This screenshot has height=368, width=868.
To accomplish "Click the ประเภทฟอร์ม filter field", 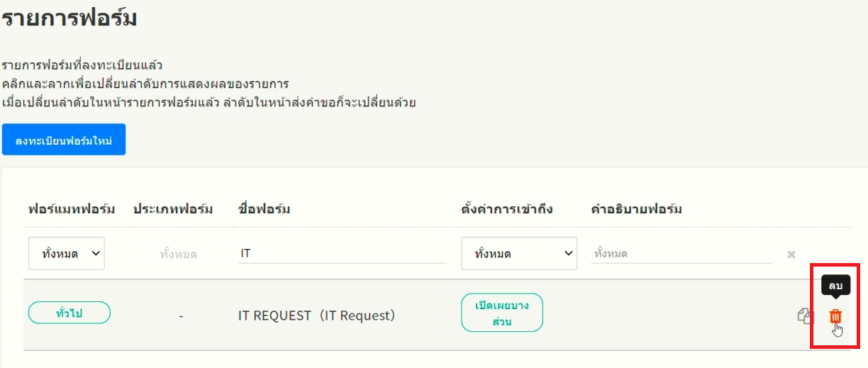I will 178,254.
